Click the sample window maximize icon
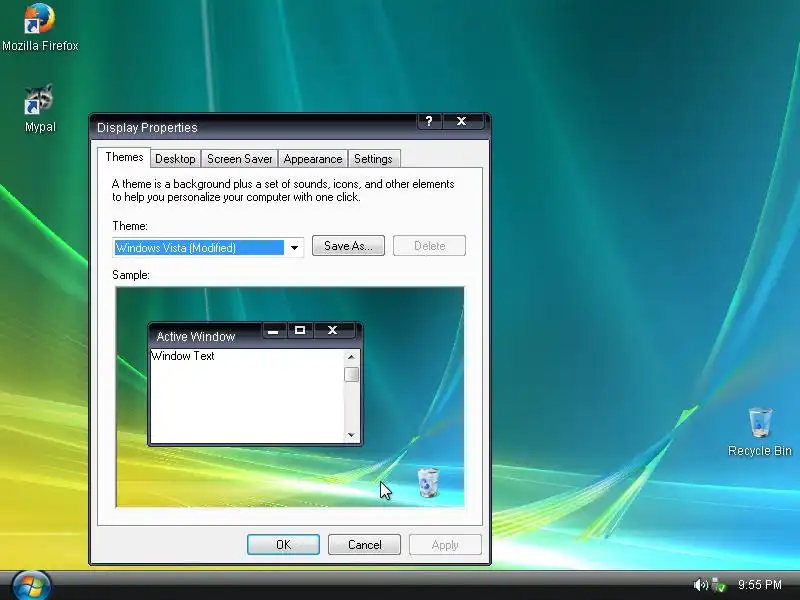 click(300, 331)
